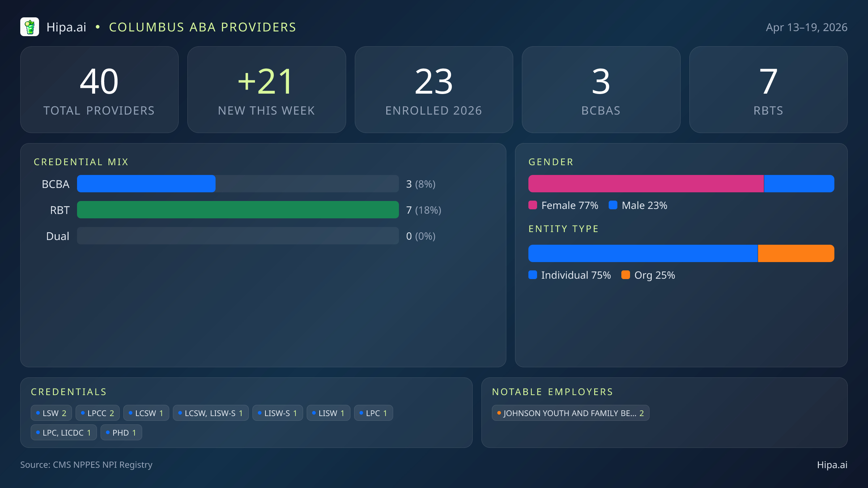This screenshot has width=868, height=488.
Task: Expand the truncated Johnson Youth employer entry
Action: coord(570,413)
